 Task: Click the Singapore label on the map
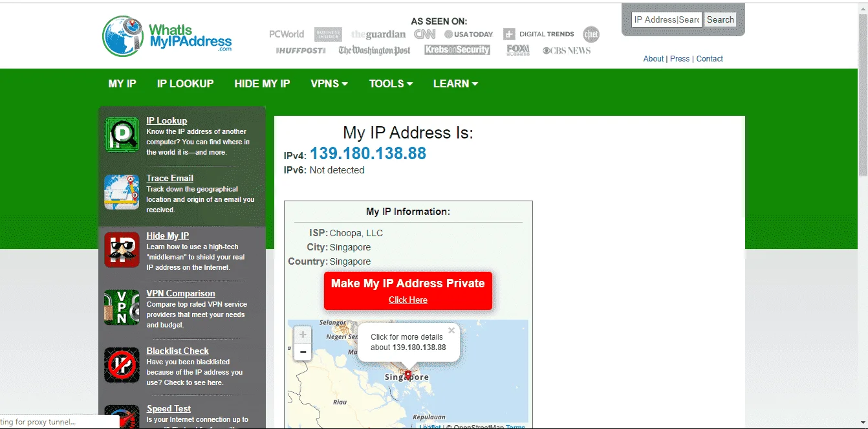407,377
